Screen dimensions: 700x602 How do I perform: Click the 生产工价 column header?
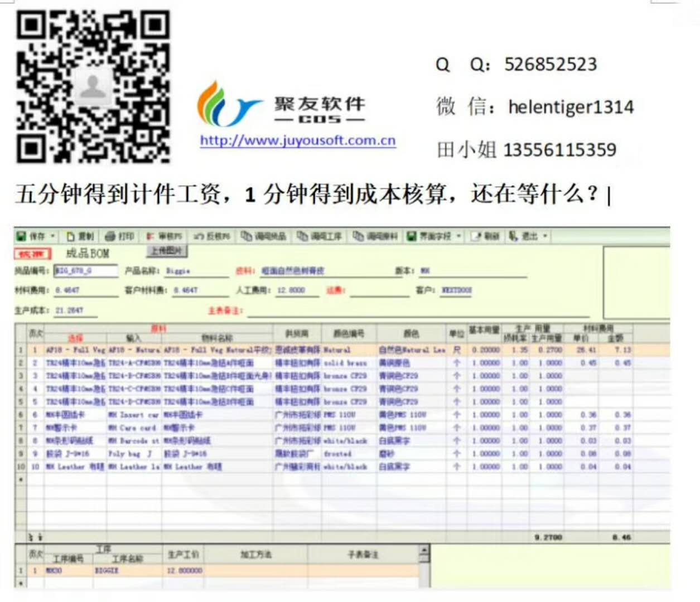point(183,555)
